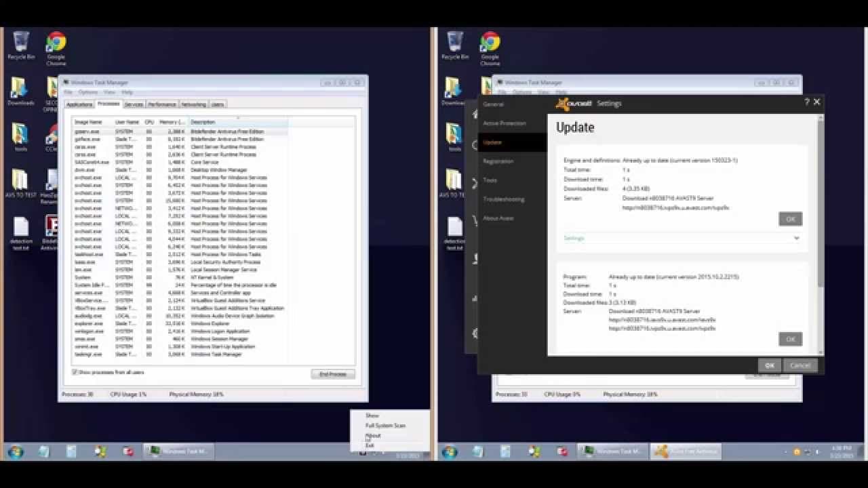Sort by Description column header
Screen dimensions: 868x488
click(x=238, y=122)
